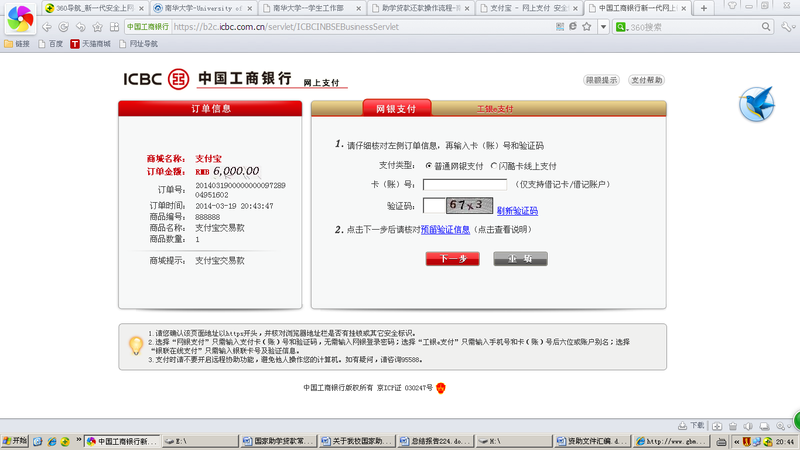
Task: Expand the address bar history dropdown arrow
Action: [x=603, y=27]
